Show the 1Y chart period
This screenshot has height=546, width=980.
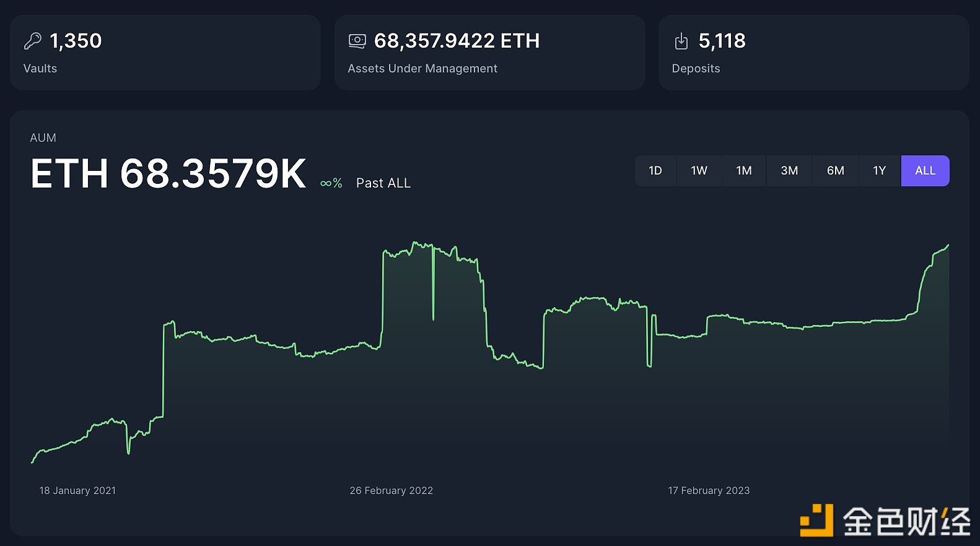click(x=880, y=171)
